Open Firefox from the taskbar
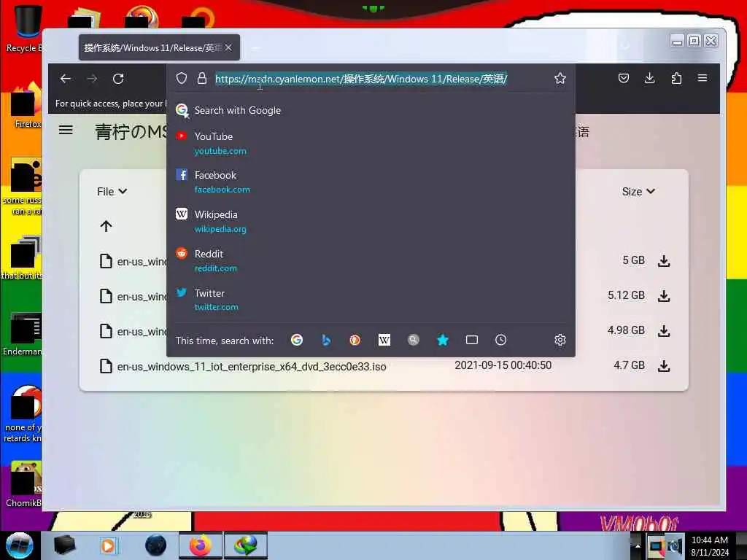The height and width of the screenshot is (560, 747). tap(201, 545)
